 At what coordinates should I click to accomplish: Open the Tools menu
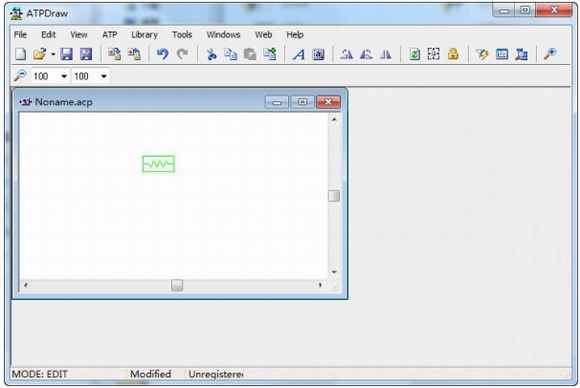coord(182,35)
